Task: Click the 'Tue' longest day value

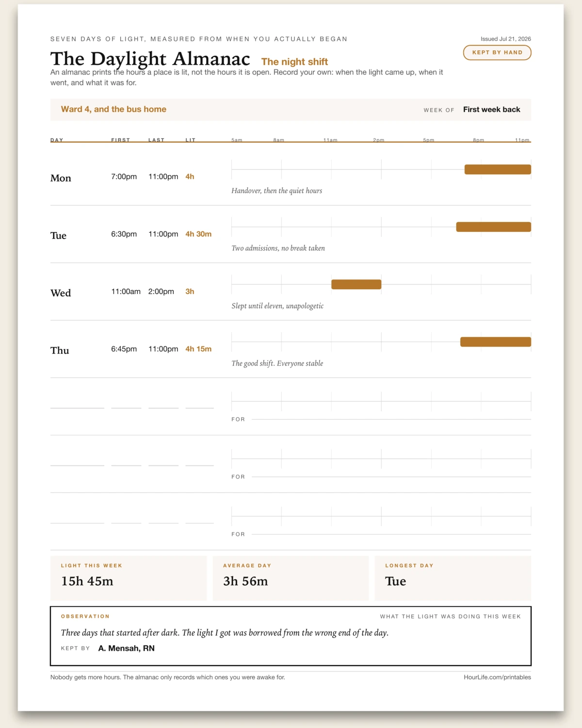Action: coord(396,581)
